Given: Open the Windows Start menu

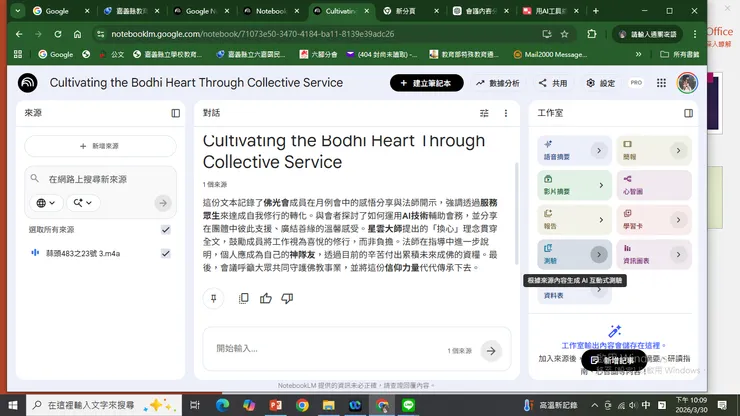Looking at the screenshot, I should point(13,405).
